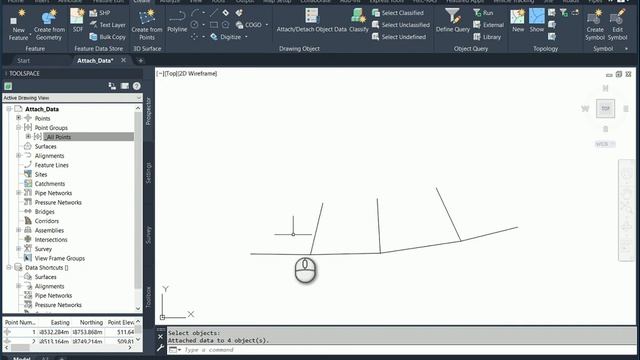
Task: Click Create from Points surface icon
Action: 147,25
